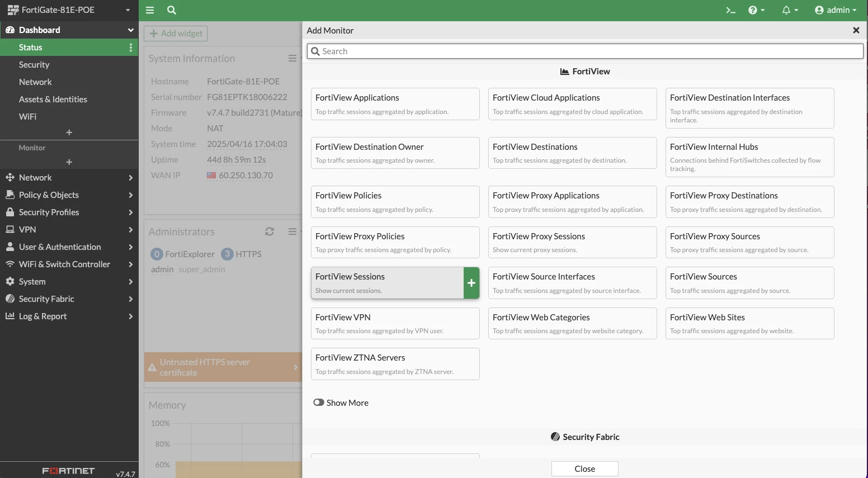Expand the Security Fabric menu
The image size is (868, 478).
[69, 299]
